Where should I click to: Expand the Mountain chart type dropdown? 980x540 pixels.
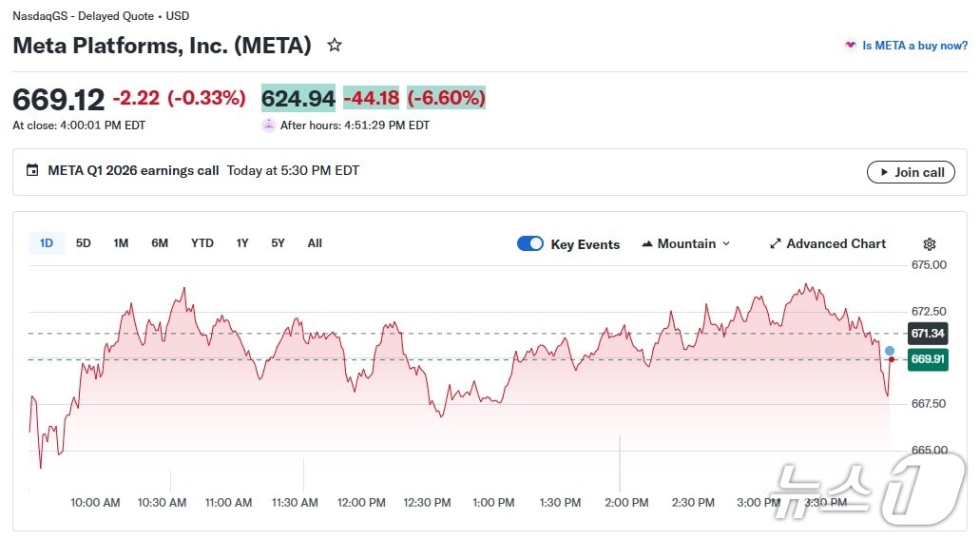coord(726,244)
